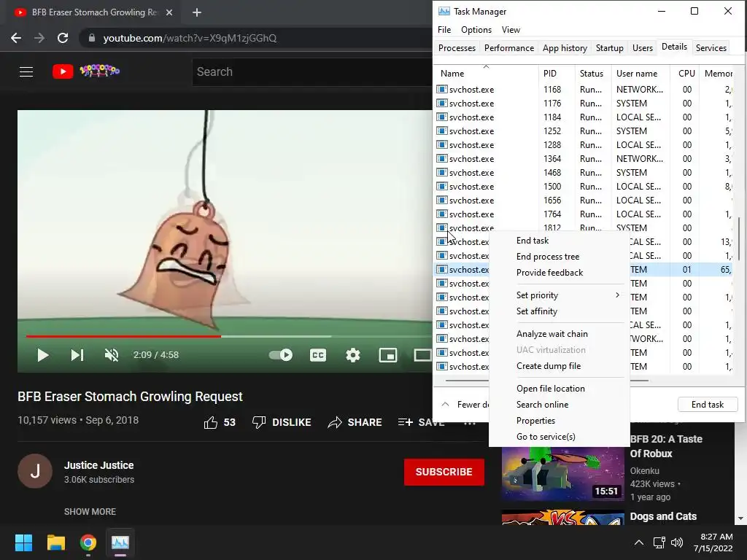The width and height of the screenshot is (747, 560).
Task: Open Windows Start menu
Action: pos(23,542)
